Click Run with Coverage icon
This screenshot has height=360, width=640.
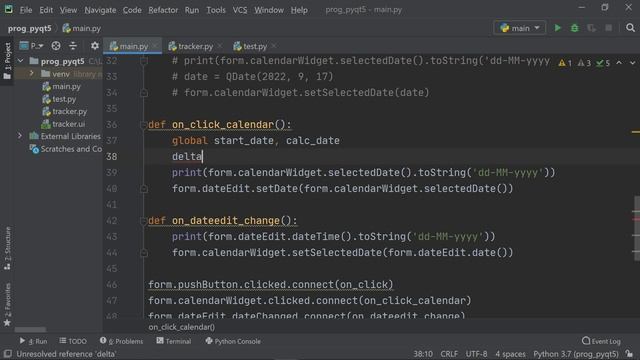591,28
